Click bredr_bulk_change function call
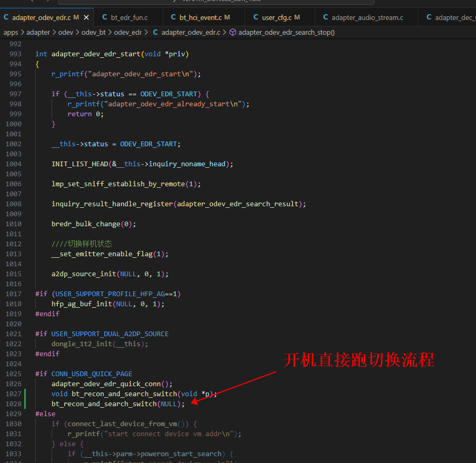 86,224
